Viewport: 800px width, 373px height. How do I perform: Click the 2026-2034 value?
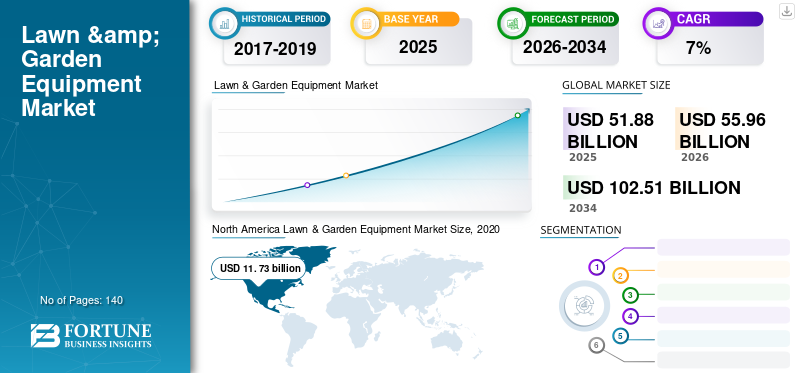pos(564,47)
